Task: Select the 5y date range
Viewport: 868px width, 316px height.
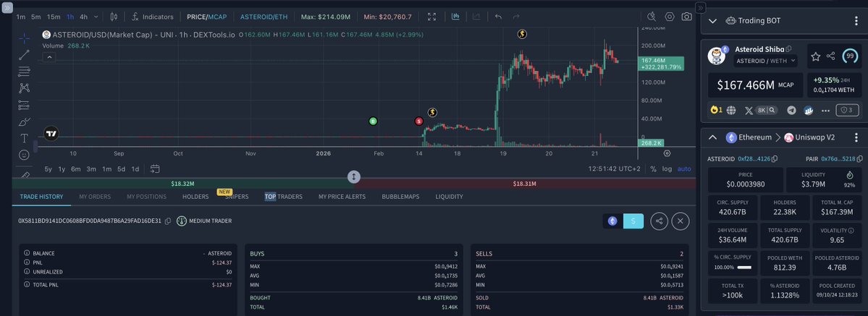Action: [x=49, y=168]
